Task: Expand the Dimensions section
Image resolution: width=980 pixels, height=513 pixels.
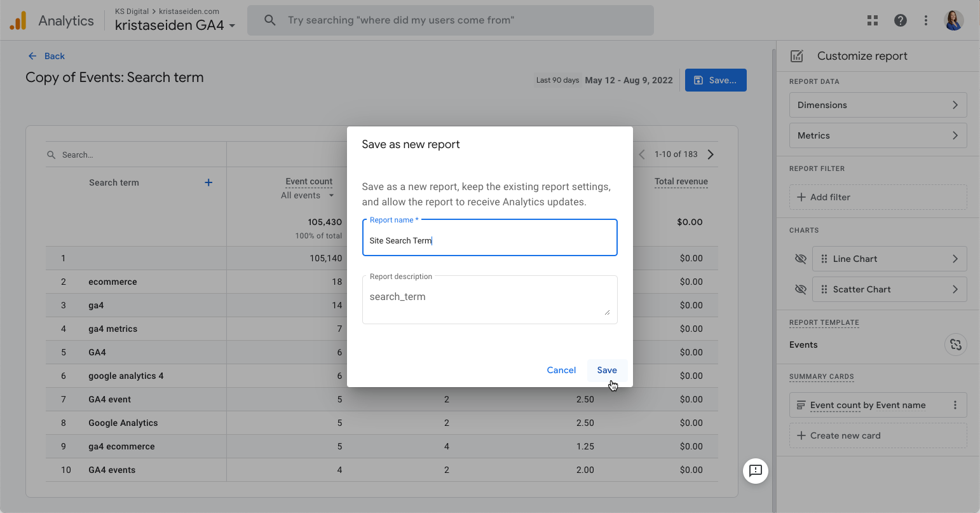Action: point(878,105)
